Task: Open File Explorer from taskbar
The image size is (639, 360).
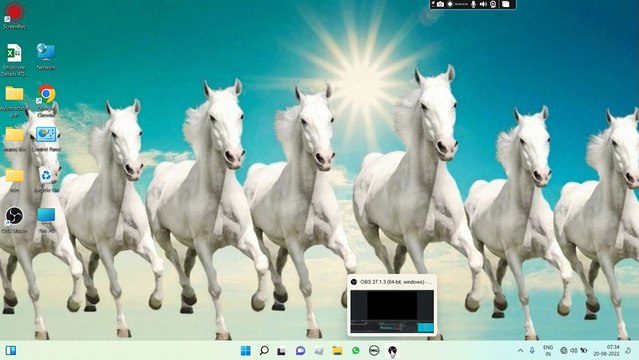Action: click(337, 351)
